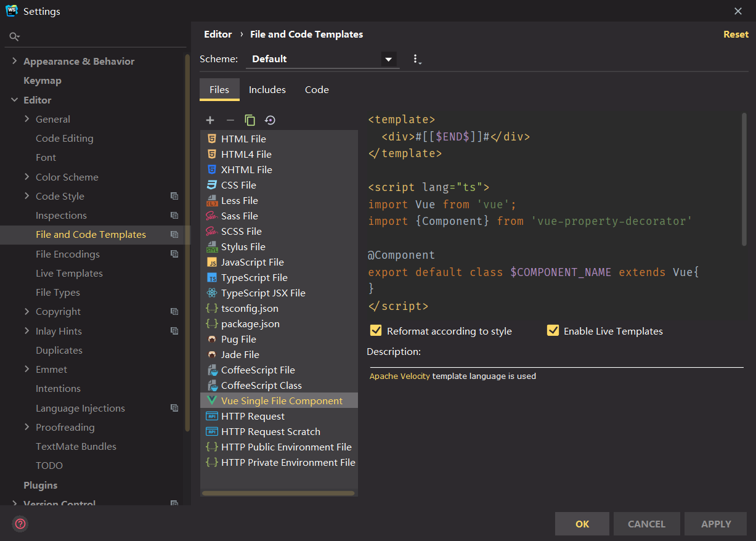The width and height of the screenshot is (756, 541).
Task: Select the Less File template icon
Action: pyautogui.click(x=212, y=200)
